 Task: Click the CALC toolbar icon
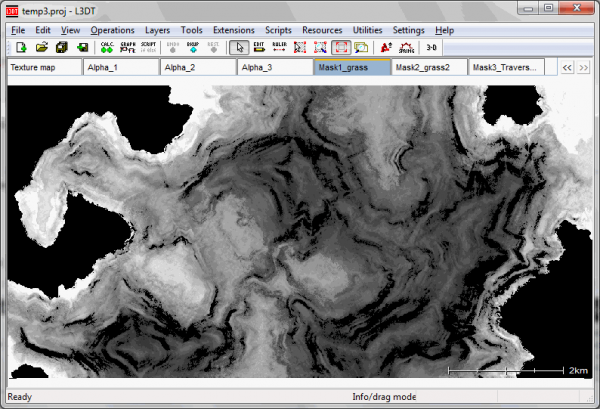(107, 47)
